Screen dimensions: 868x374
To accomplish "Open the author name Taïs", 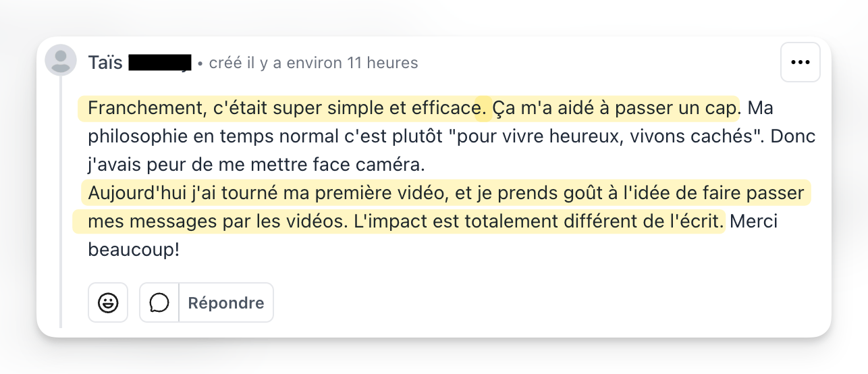I will tap(105, 63).
